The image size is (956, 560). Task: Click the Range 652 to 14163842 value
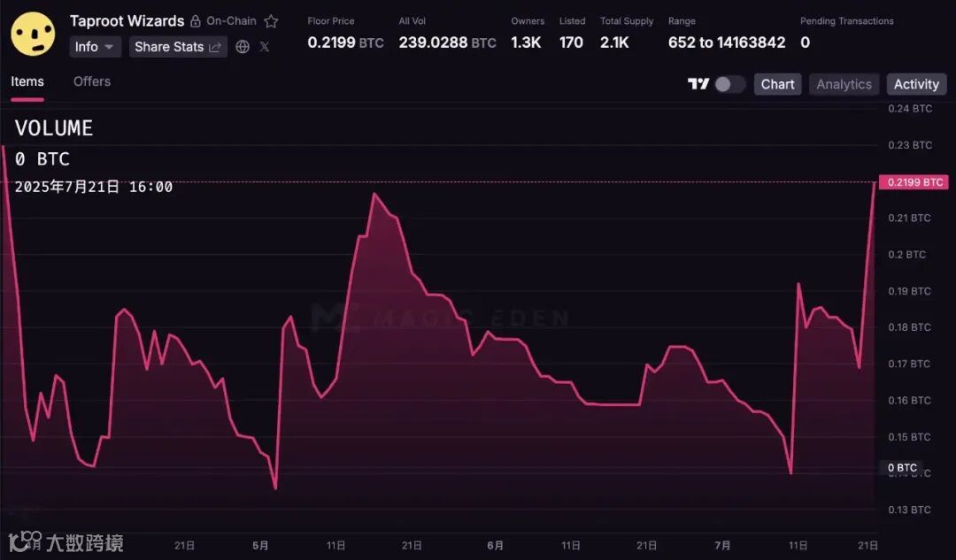[x=727, y=42]
